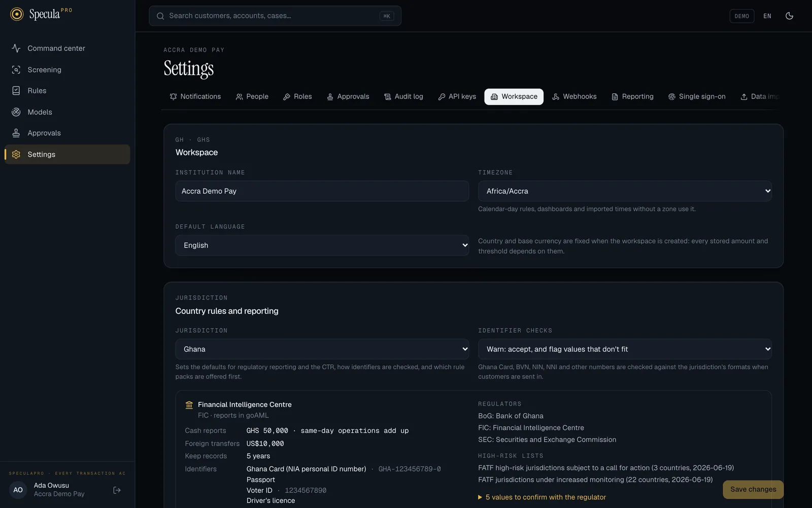Click BoG: Bank of Ghana text
This screenshot has width=812, height=508.
[x=511, y=416]
